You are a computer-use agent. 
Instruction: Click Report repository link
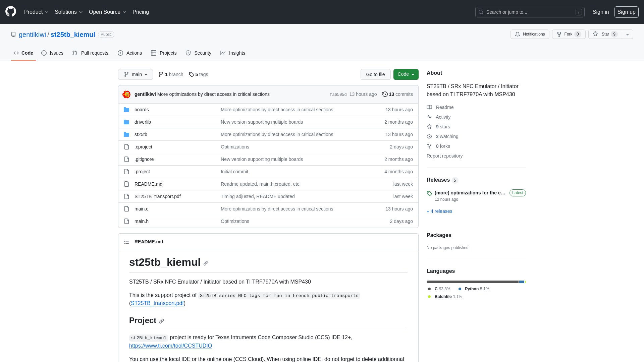tap(444, 156)
